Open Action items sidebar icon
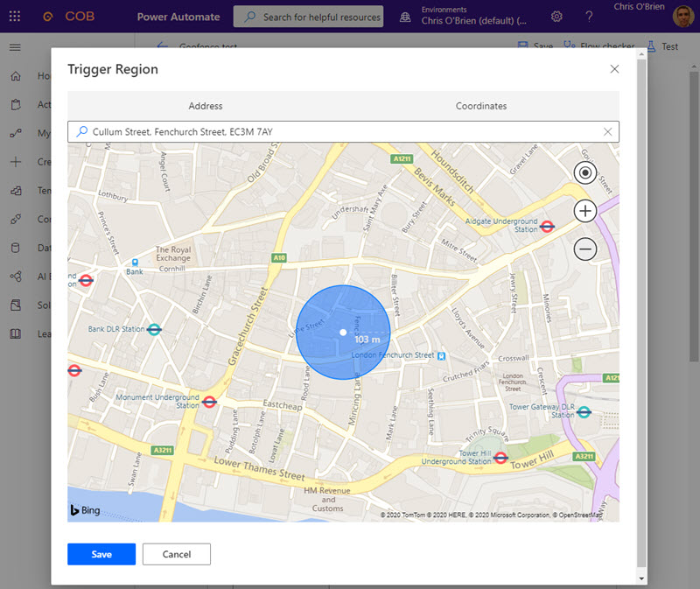Screen dimensions: 700x589 point(16,104)
